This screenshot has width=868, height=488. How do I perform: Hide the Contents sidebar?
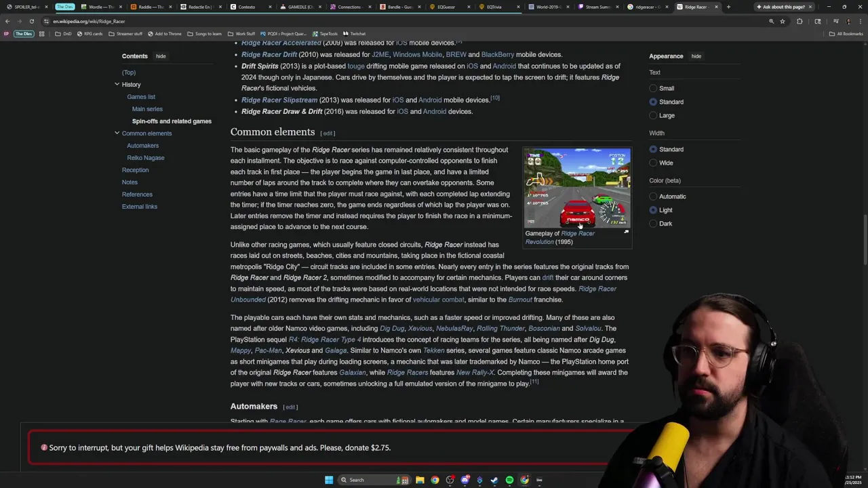pyautogui.click(x=161, y=56)
